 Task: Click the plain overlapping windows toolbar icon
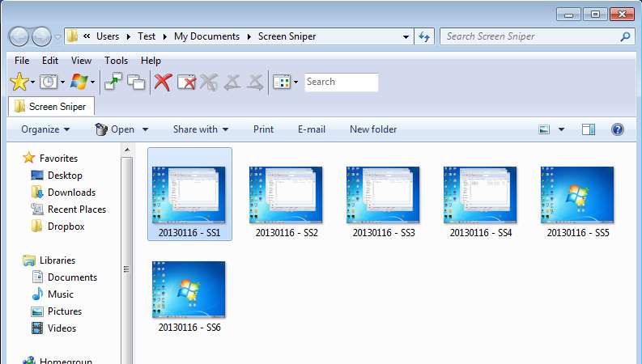pos(136,83)
